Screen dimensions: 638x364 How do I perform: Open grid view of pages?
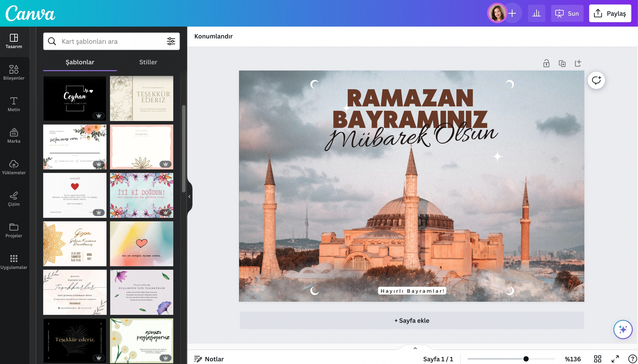click(597, 359)
